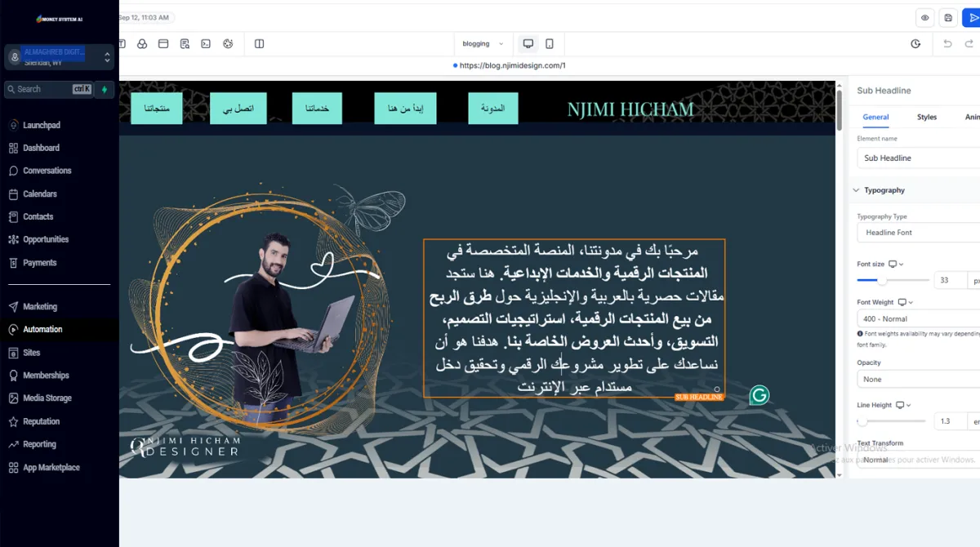980x547 pixels.
Task: Click the Grammarly icon on the canvas
Action: pos(759,395)
